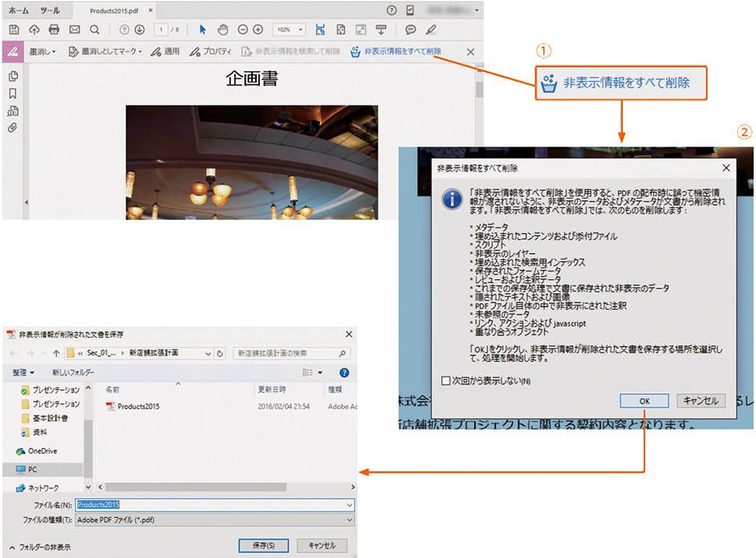
Task: Open the attachments paperclip panel icon
Action: [13, 128]
